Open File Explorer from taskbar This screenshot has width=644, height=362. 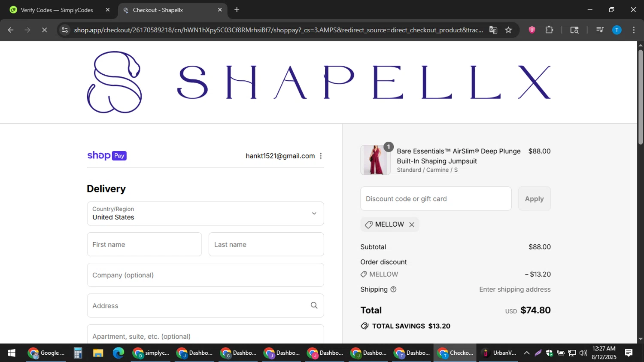tap(98, 353)
